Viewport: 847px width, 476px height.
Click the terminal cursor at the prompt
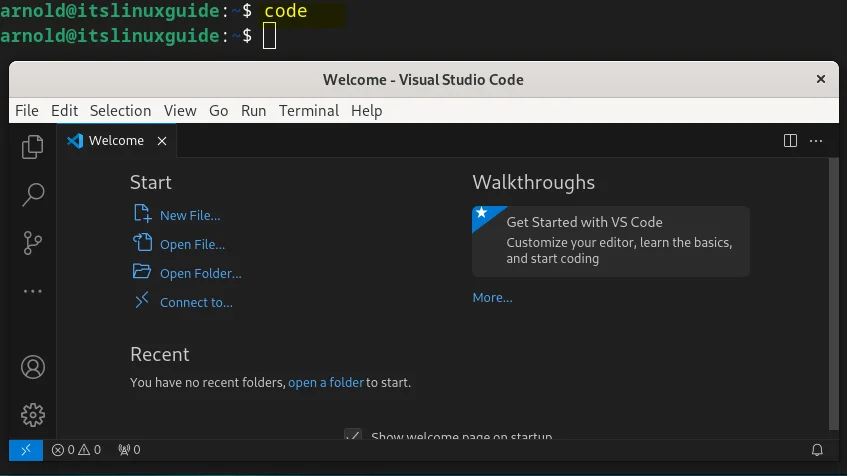(270, 36)
